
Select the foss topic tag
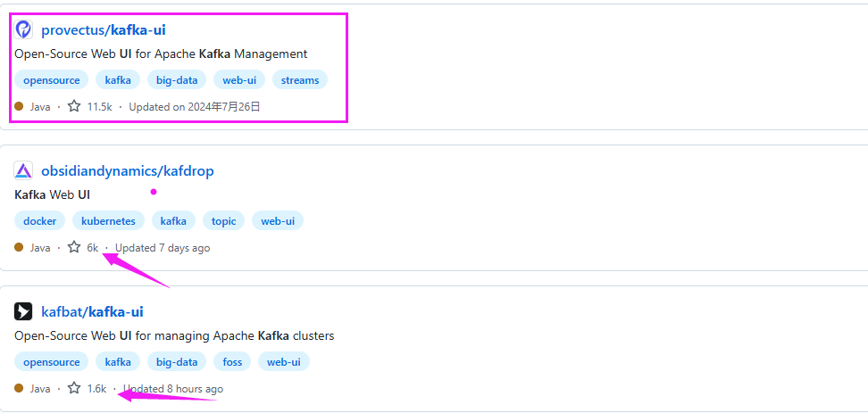(x=232, y=362)
